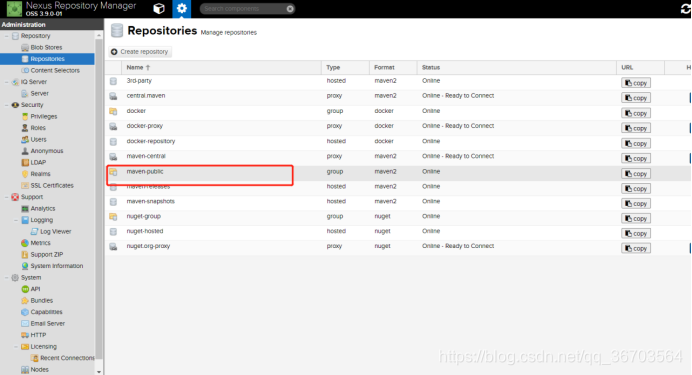Image resolution: width=692 pixels, height=375 pixels.
Task: Click the refresh icon in header
Action: 685,9
